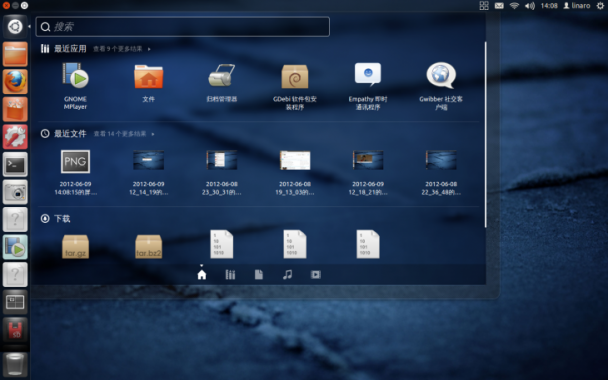Click the Dash vertical scrollbar
Viewport: 608px width, 380px height.
click(x=485, y=135)
